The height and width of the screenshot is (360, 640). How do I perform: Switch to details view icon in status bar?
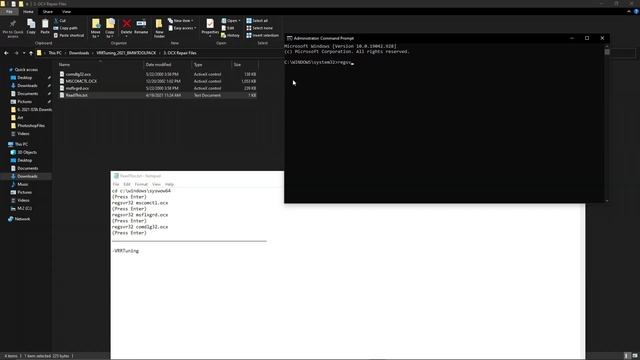pos(627,356)
